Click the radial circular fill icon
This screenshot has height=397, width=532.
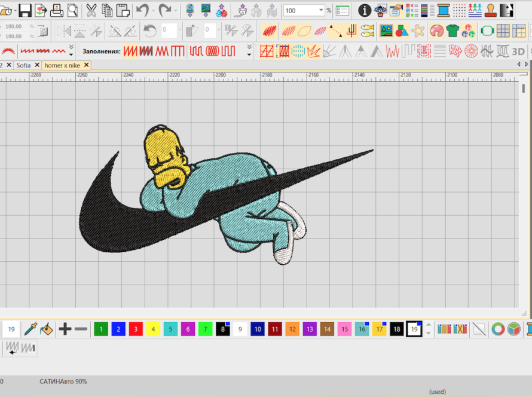coord(471,51)
